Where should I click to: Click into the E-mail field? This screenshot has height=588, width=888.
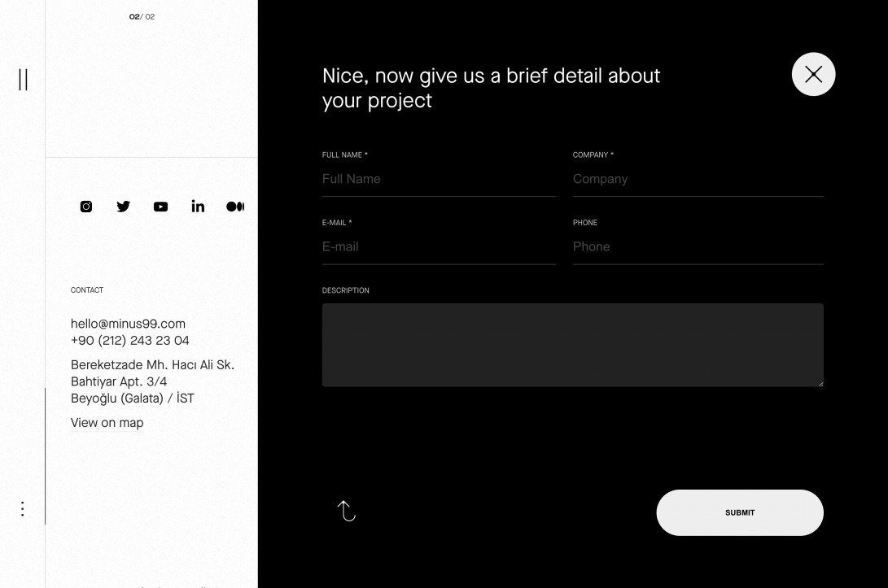439,246
